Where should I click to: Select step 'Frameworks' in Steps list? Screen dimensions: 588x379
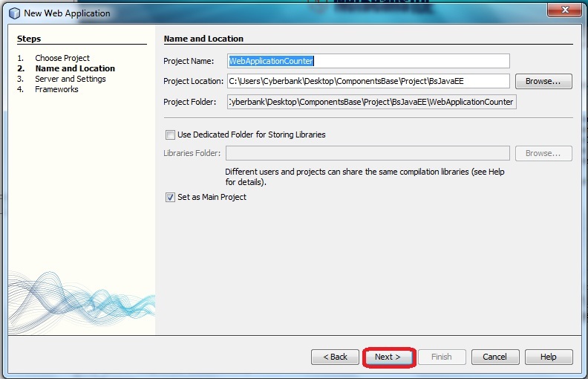click(x=56, y=89)
